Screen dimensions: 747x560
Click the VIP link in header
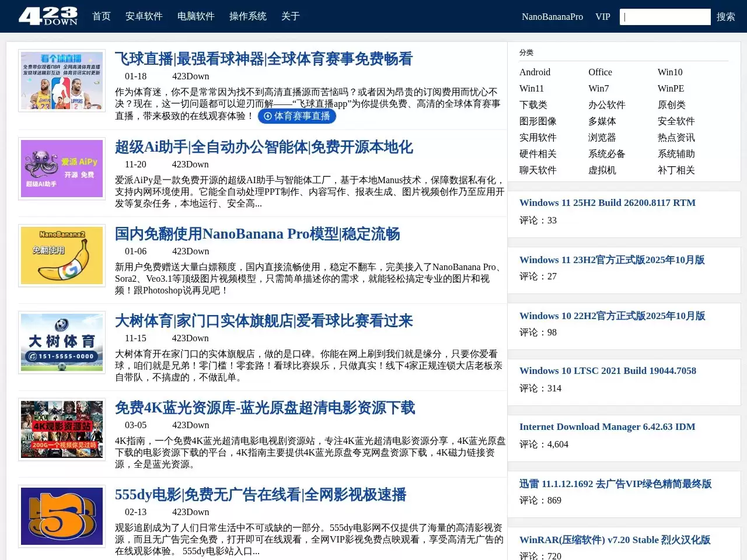603,17
